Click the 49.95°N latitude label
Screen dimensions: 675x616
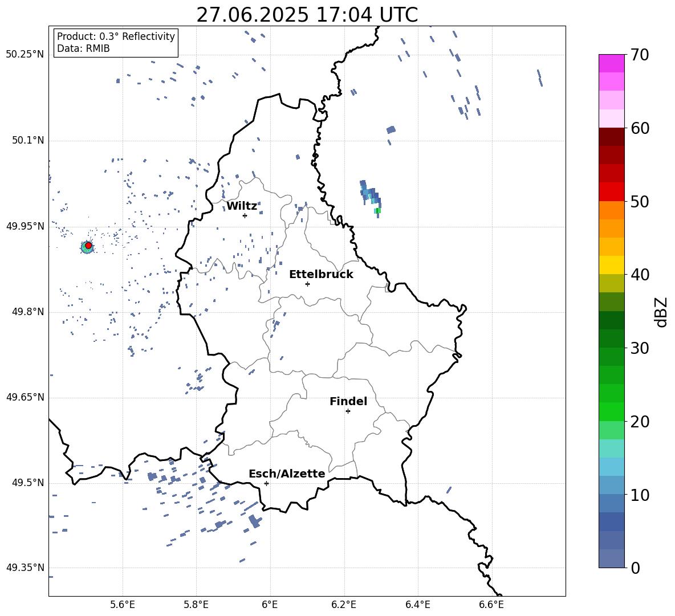(x=25, y=226)
